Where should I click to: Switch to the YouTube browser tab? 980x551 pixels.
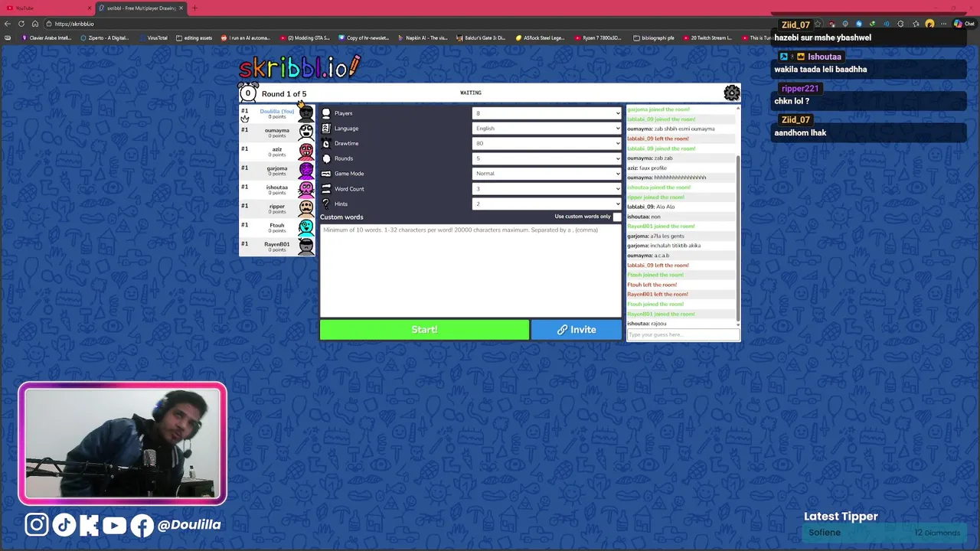[47, 8]
